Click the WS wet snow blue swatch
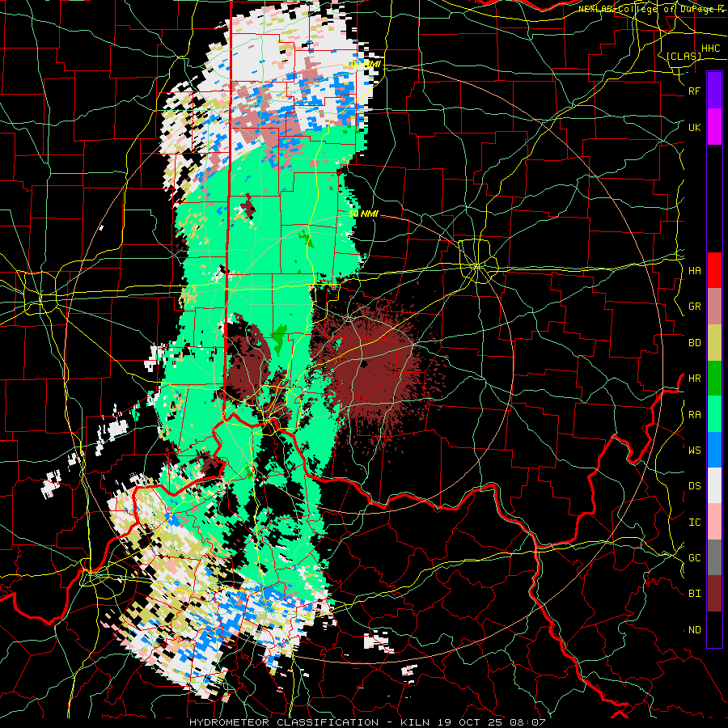Image resolution: width=728 pixels, height=728 pixels. 714,450
